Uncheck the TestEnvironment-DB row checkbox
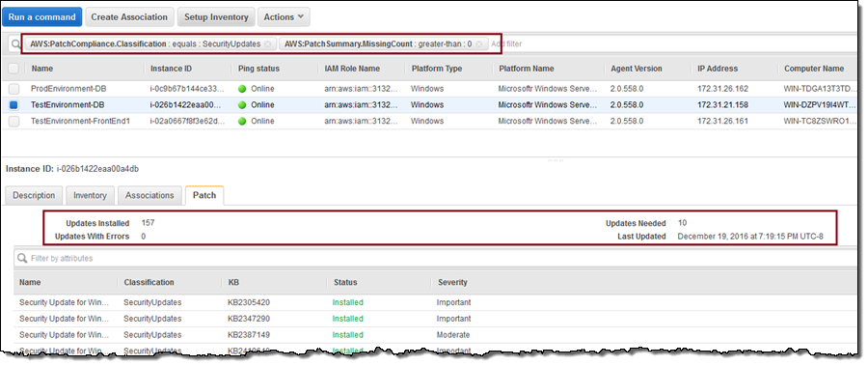Screen dimensions: 868x366 tap(14, 105)
